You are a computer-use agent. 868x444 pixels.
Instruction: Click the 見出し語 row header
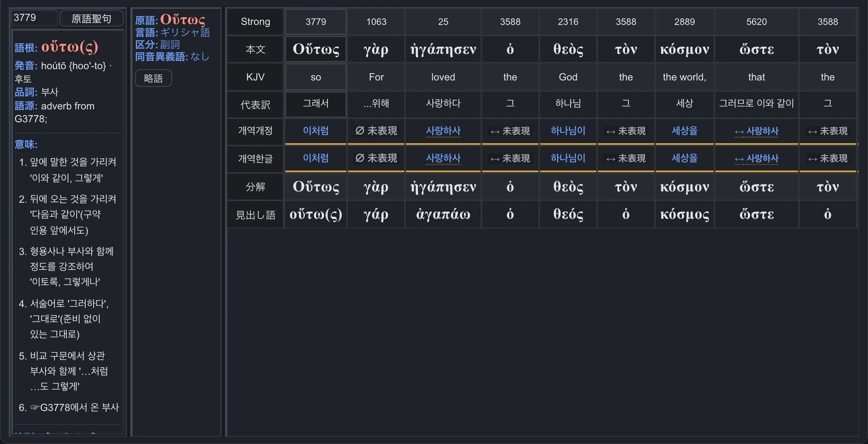(256, 215)
